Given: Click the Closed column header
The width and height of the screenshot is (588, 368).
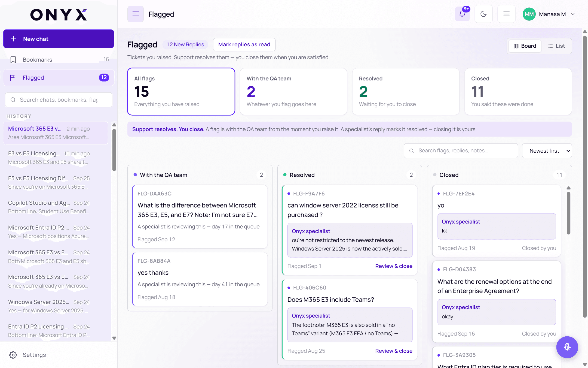Looking at the screenshot, I should pos(500,175).
